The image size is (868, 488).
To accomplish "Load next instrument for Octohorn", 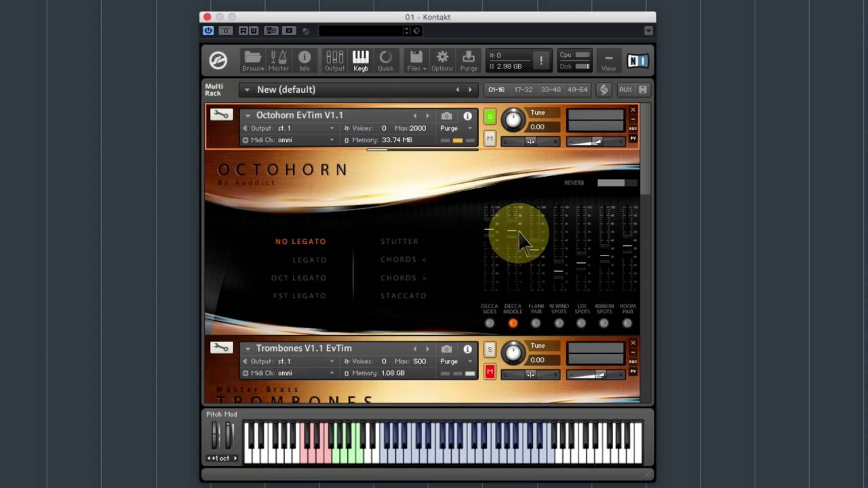I will 427,116.
